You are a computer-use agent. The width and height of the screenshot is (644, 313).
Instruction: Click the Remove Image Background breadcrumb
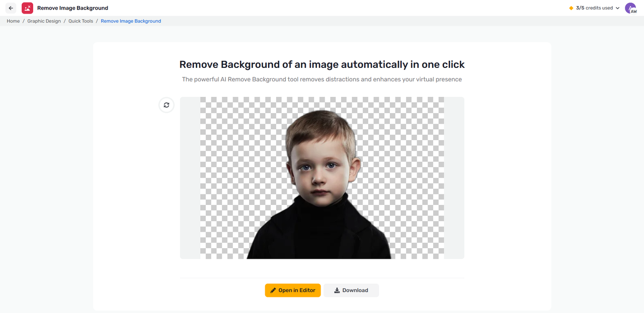(x=131, y=21)
